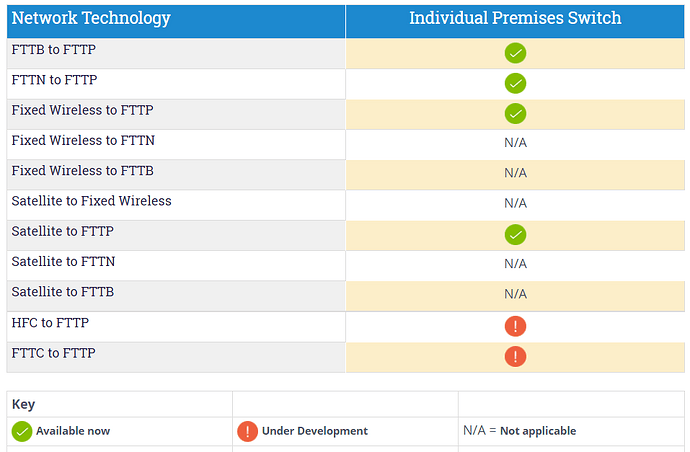Click the N/A cell for Satellite to FTTN
Image resolution: width=690 pixels, height=452 pixels.
pos(515,264)
